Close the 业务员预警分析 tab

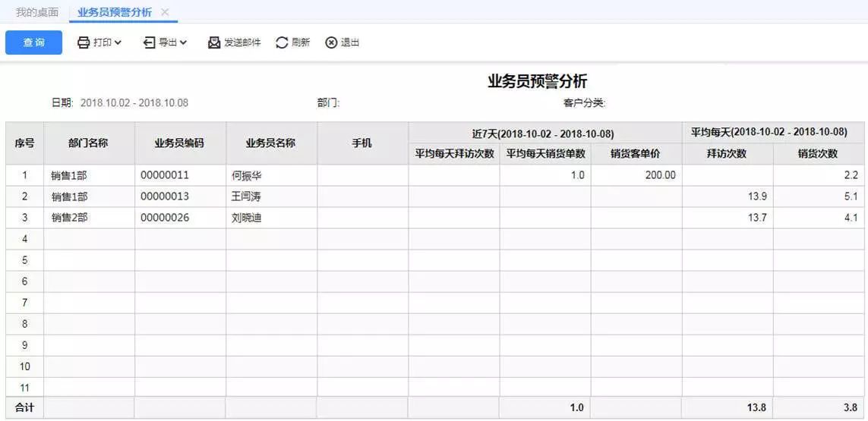pos(165,12)
